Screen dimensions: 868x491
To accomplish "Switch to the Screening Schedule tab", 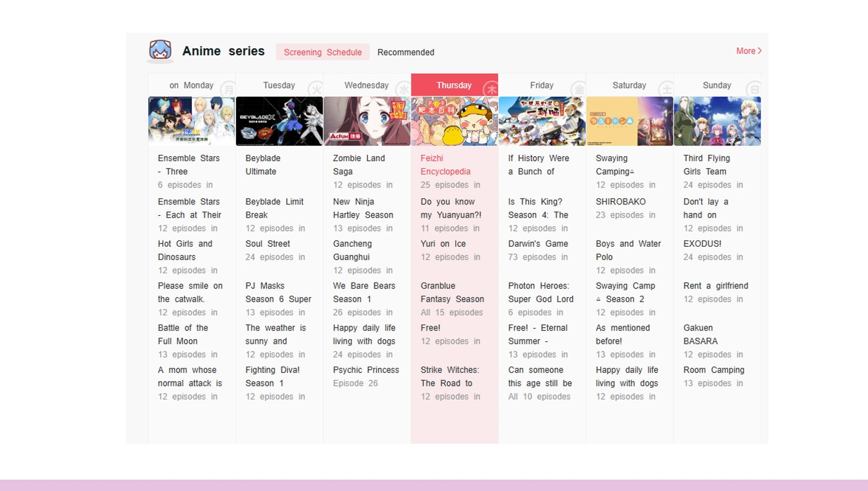I will point(323,52).
